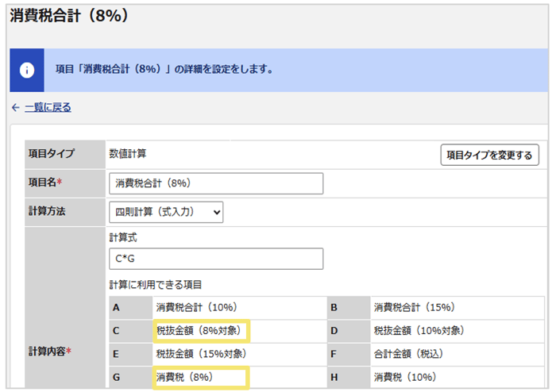556x392 pixels.
Task: Click the 数値計算 item type value
Action: point(128,154)
